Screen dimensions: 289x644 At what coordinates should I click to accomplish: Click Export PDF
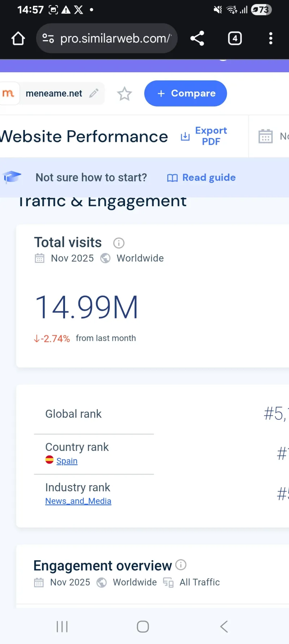tap(204, 136)
